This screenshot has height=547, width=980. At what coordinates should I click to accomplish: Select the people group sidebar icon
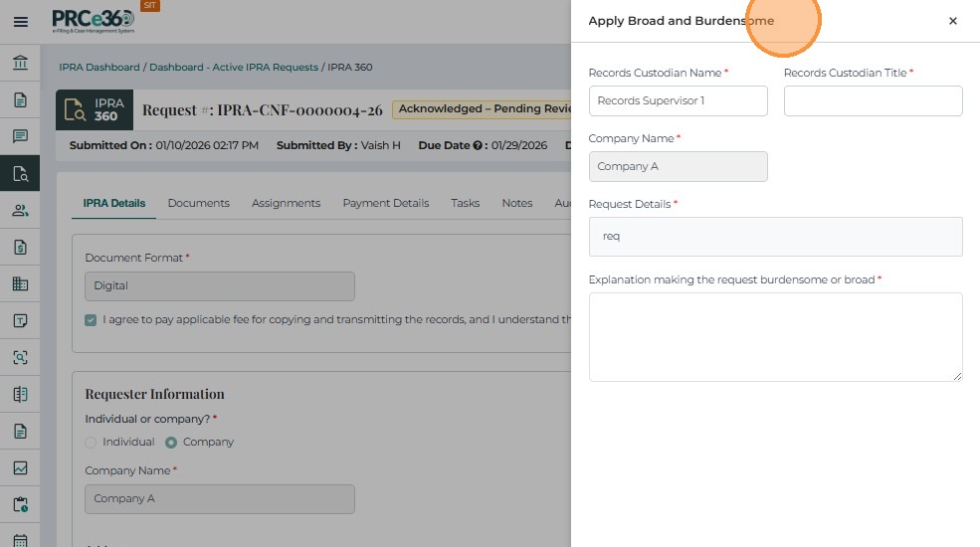click(20, 210)
